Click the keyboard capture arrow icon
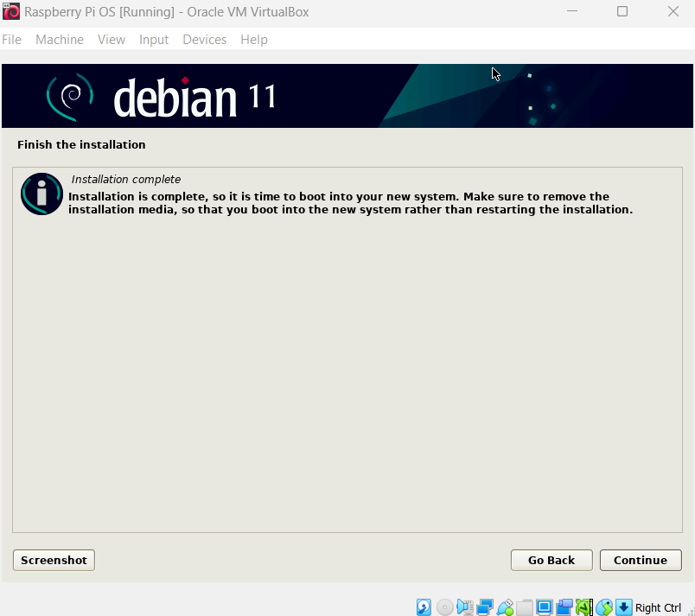The image size is (695, 616). pos(624,607)
